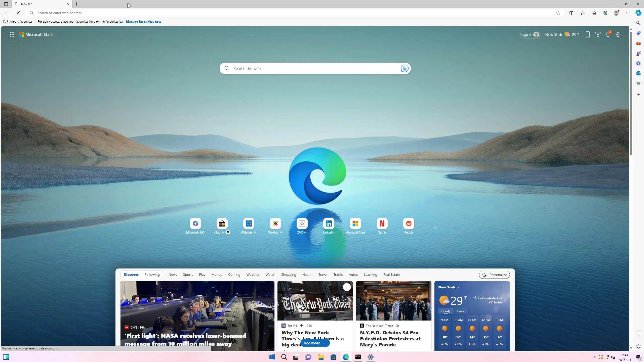Switch weather card to Daily view
The image size is (644, 362).
460,311
